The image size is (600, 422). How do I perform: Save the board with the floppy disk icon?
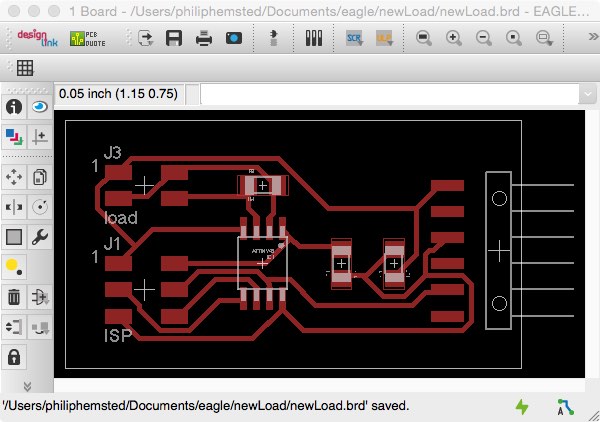click(174, 38)
